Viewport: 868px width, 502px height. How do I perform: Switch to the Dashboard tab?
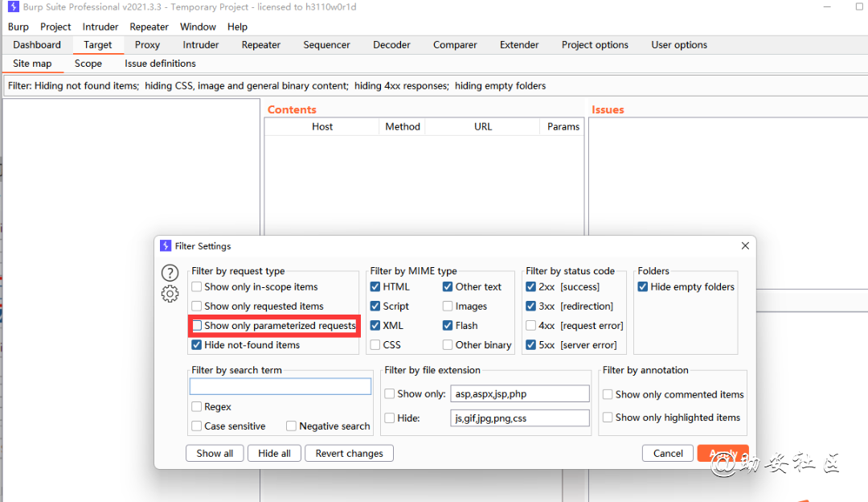click(37, 45)
